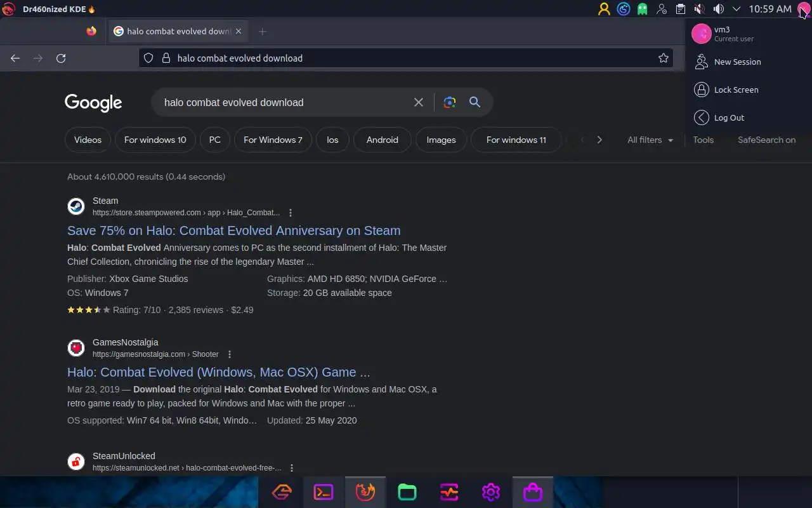Open the Dr460nized KDE application launcher
This screenshot has width=812, height=508.
9,9
